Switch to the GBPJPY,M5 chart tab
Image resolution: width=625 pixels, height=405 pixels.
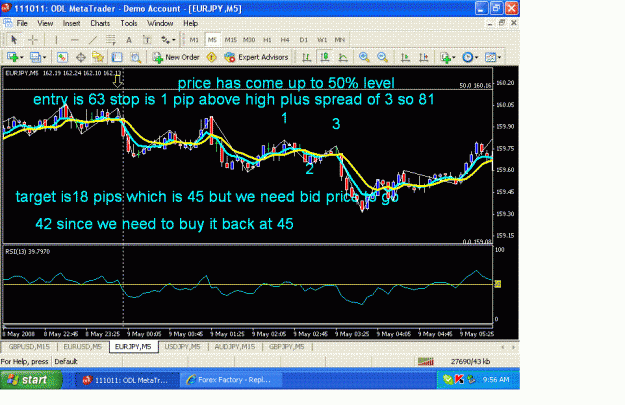287,347
